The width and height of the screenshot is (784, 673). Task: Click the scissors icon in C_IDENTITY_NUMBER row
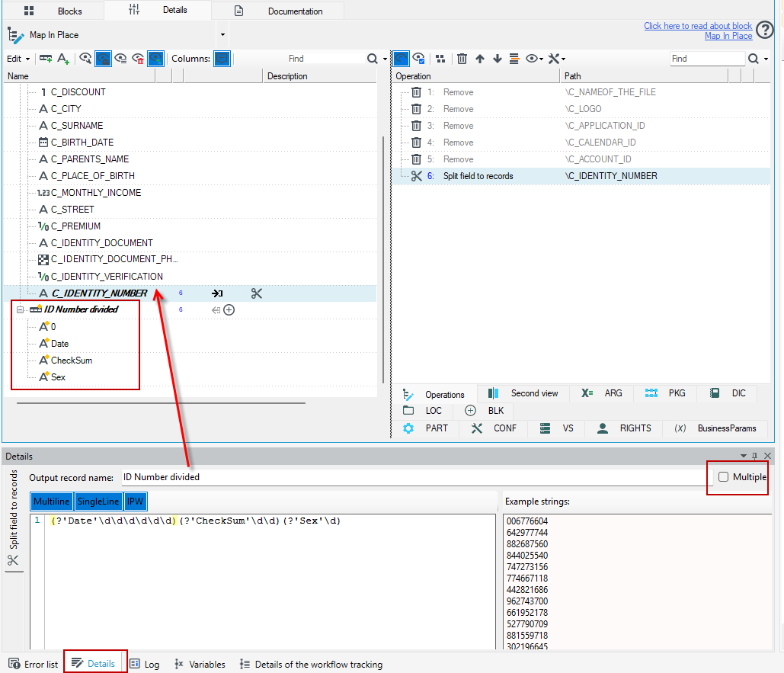(x=257, y=293)
